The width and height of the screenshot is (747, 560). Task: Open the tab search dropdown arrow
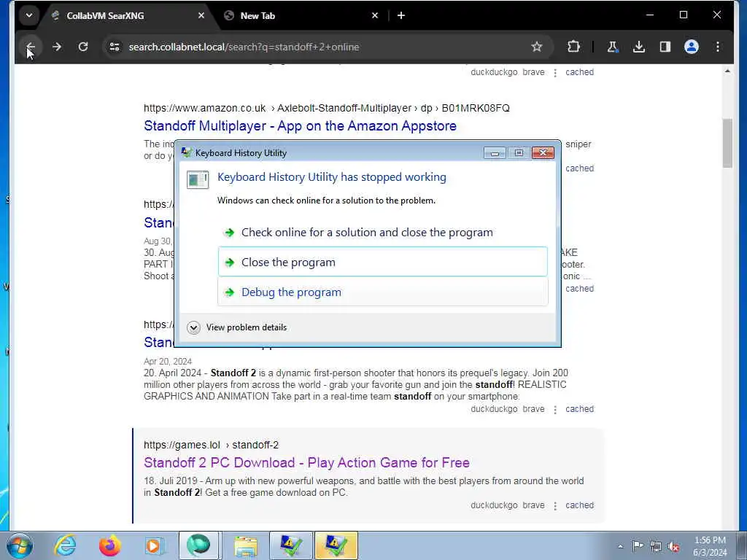[x=29, y=15]
